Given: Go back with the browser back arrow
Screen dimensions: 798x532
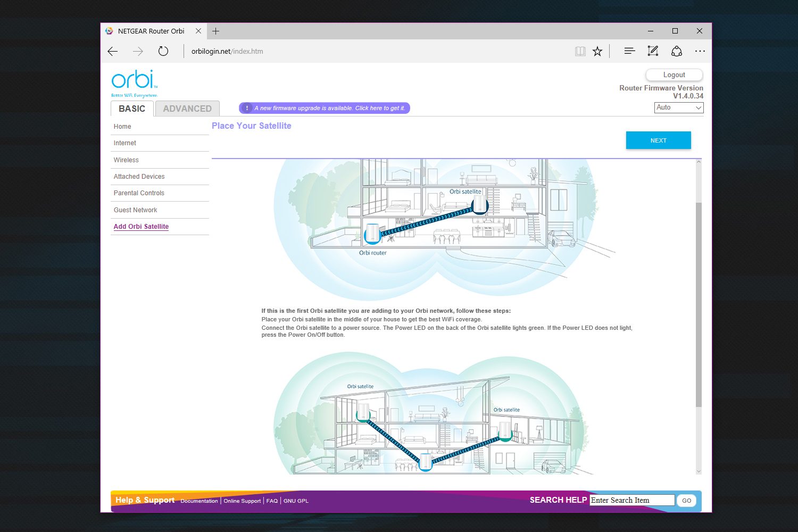Looking at the screenshot, I should click(113, 52).
